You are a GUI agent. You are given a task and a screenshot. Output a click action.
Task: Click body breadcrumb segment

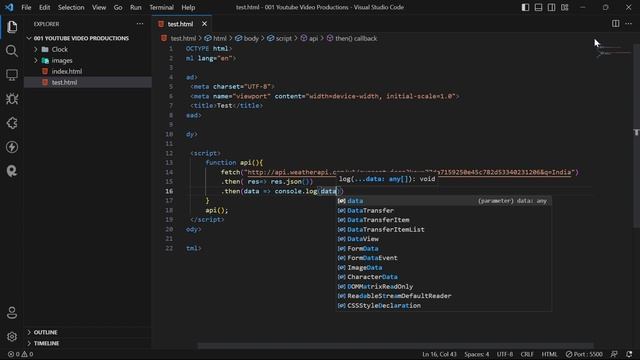(x=247, y=38)
